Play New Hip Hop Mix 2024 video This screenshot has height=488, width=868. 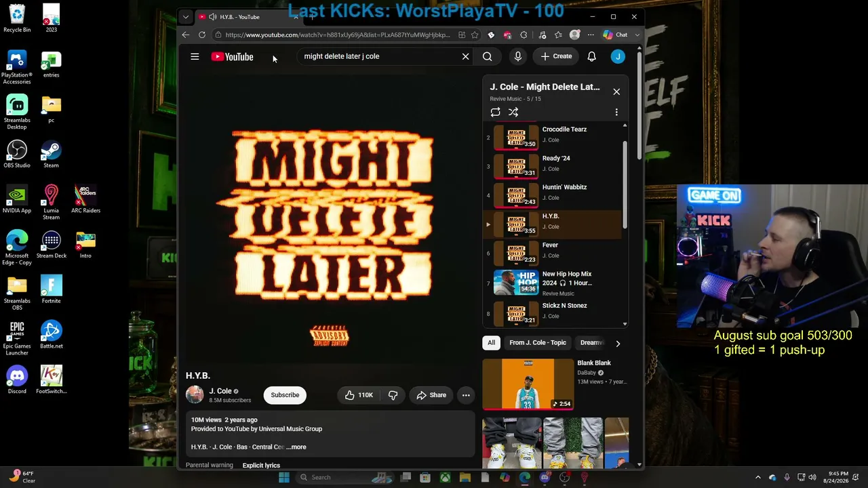click(x=553, y=283)
